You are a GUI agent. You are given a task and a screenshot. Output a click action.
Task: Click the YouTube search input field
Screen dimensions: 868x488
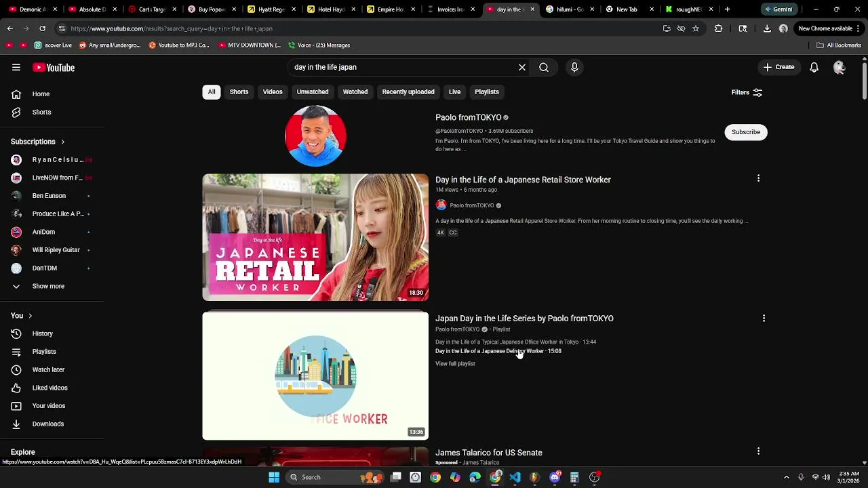(x=403, y=67)
